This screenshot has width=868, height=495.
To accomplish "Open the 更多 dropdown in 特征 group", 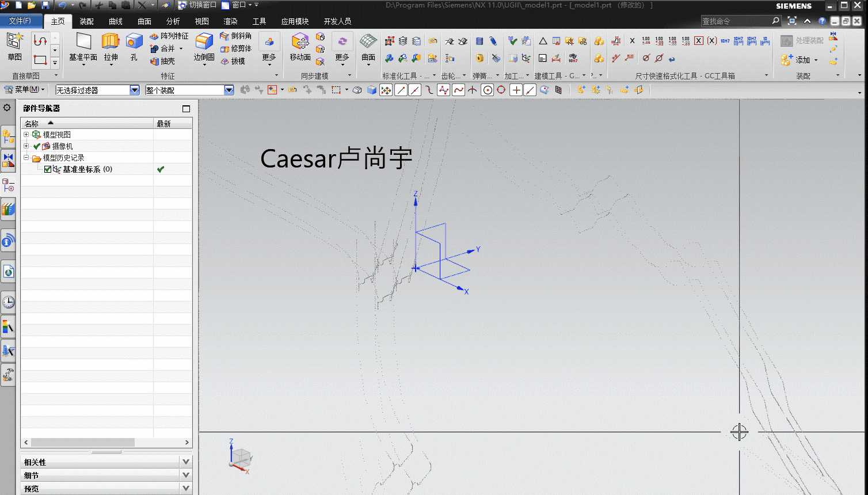I will (269, 49).
